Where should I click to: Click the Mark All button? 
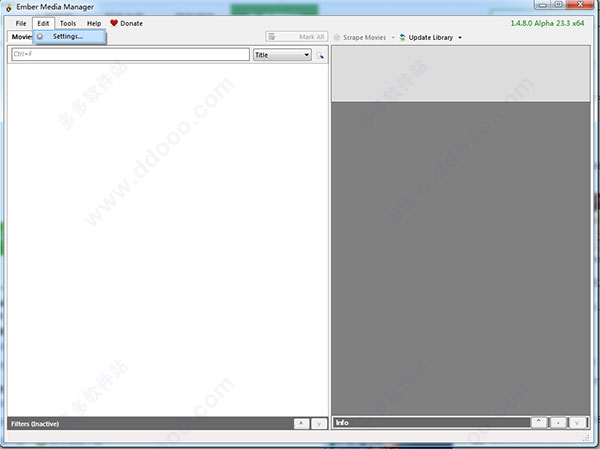click(x=297, y=37)
